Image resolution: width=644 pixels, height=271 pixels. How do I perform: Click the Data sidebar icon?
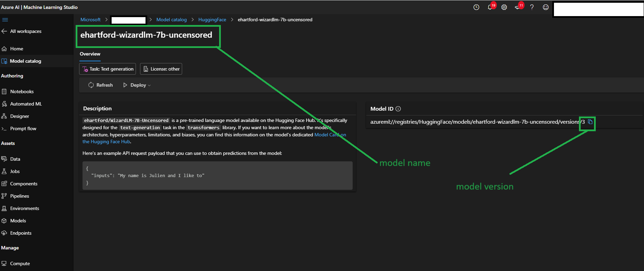4,159
